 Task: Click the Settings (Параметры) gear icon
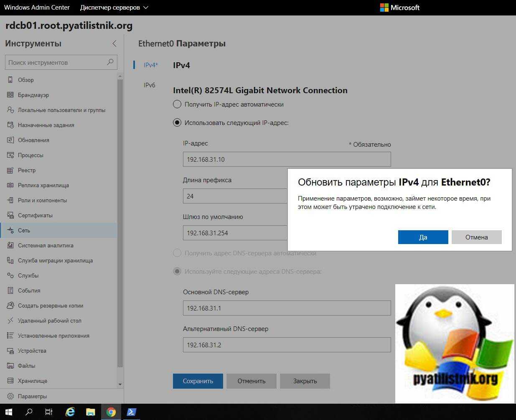10,396
